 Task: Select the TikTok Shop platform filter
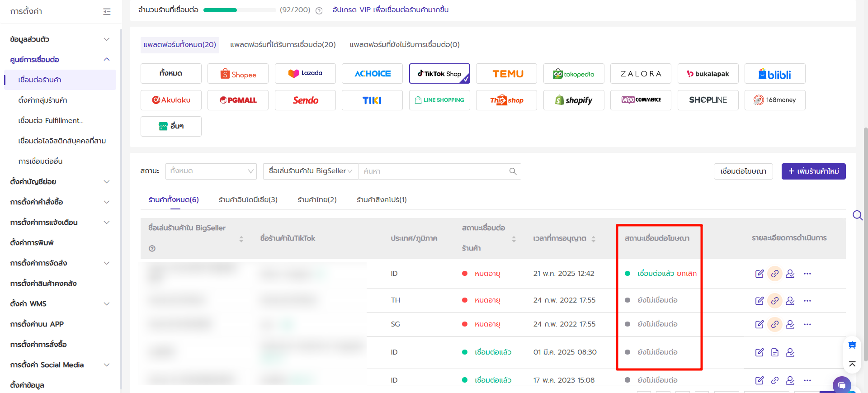[x=439, y=74]
